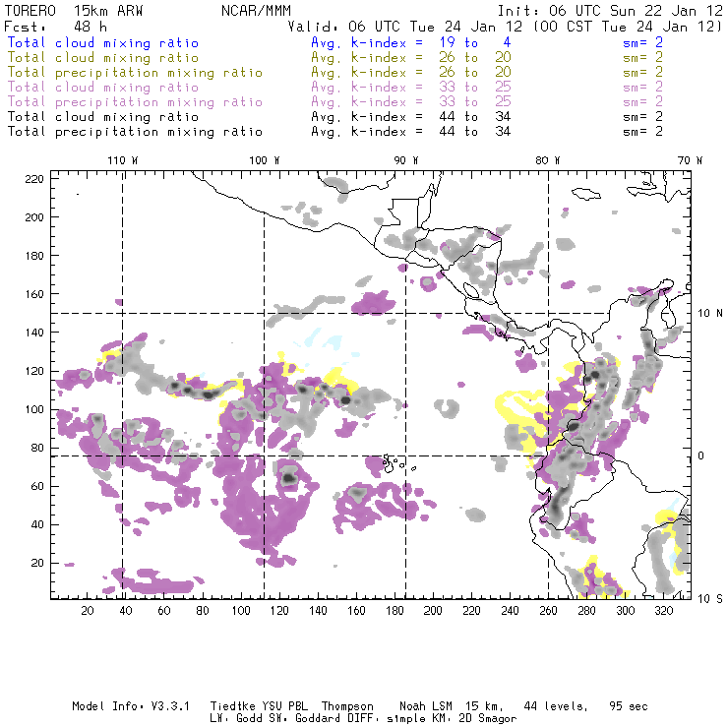Select the pink "Total cloud mixing ratio" legend line
The width and height of the screenshot is (728, 728).
[103, 88]
